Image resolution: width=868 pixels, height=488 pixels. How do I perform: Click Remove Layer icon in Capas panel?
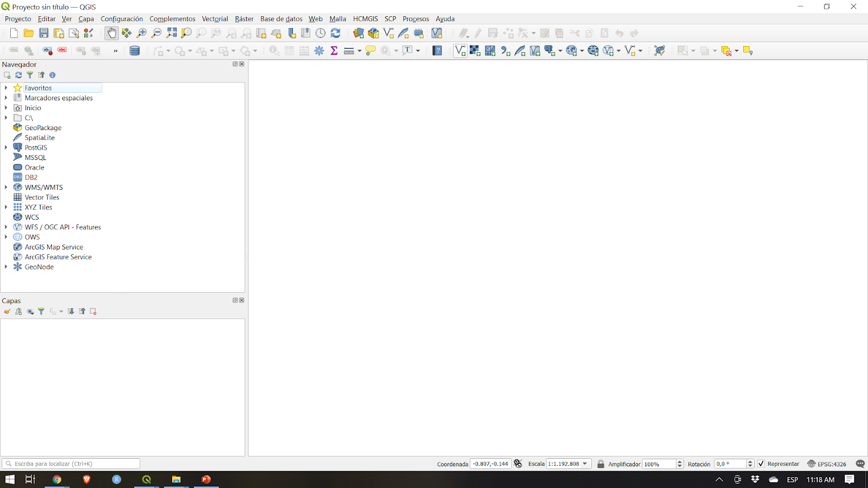(x=93, y=311)
